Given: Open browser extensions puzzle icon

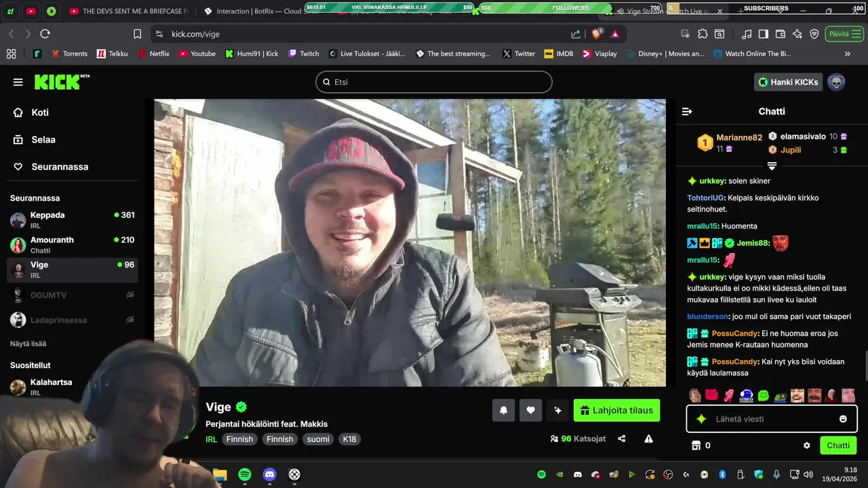Looking at the screenshot, I should point(703,34).
